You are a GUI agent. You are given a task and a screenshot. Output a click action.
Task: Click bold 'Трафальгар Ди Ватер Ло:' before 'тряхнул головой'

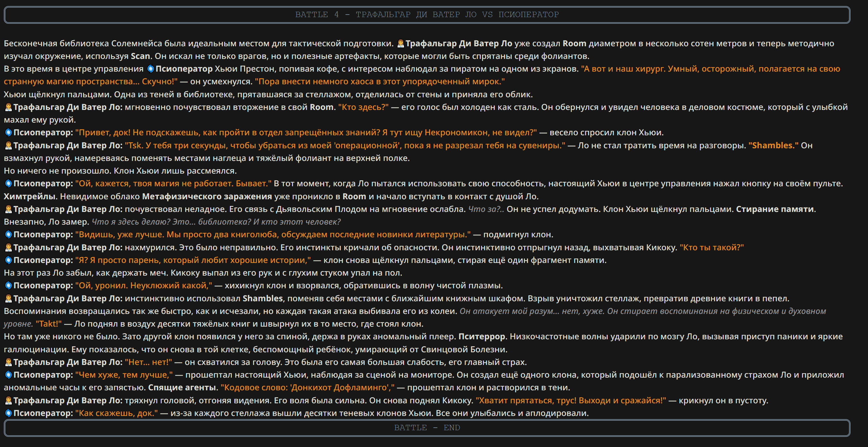(68, 400)
